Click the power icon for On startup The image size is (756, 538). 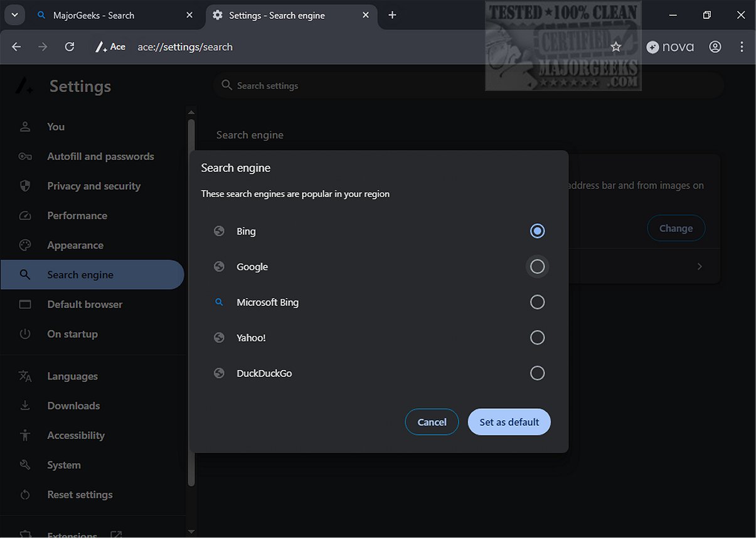25,334
